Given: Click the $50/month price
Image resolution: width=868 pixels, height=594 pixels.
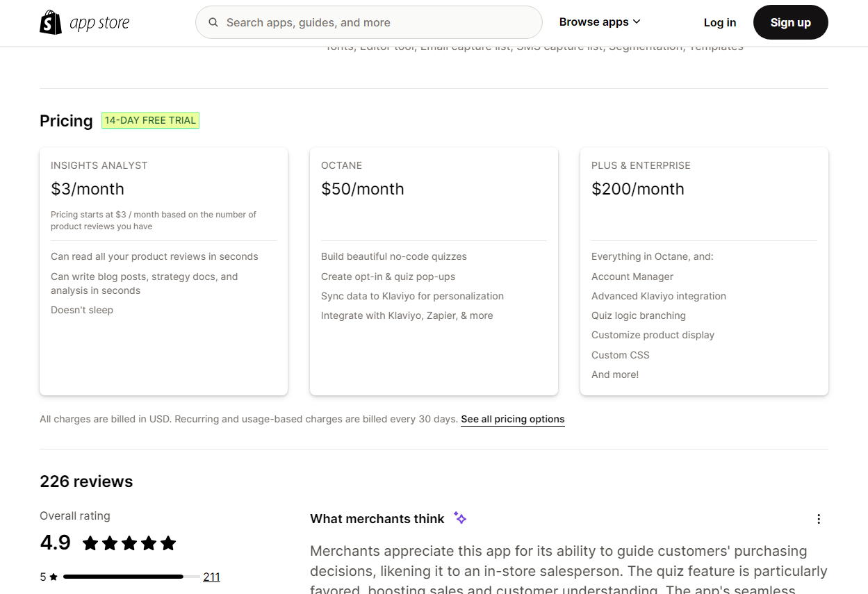Looking at the screenshot, I should click(362, 189).
